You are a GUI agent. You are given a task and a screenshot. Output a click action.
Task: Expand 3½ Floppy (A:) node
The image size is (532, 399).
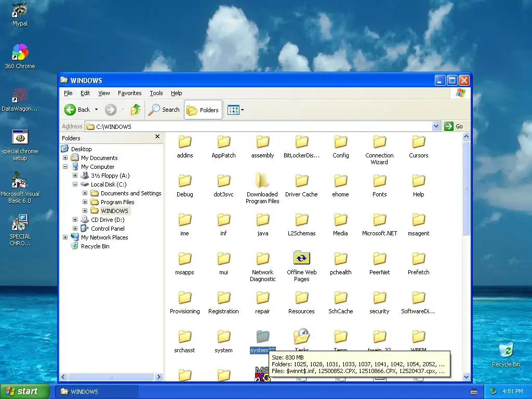click(x=75, y=176)
